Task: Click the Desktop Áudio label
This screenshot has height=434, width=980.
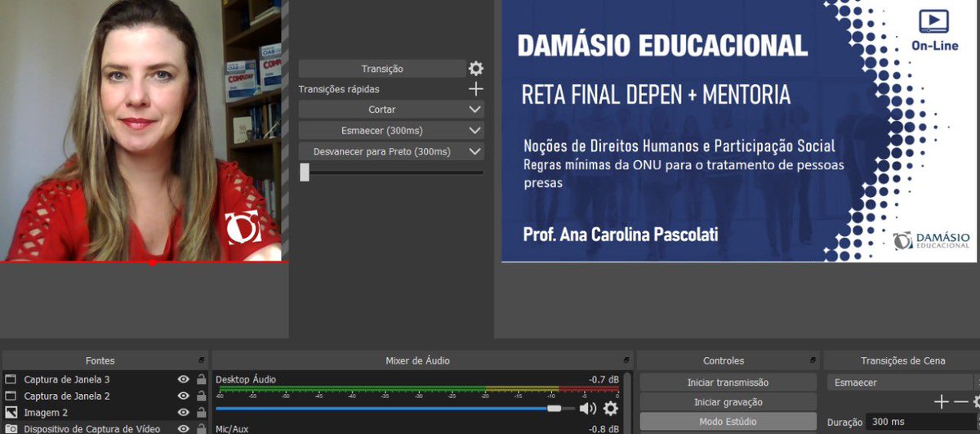Action: tap(246, 379)
